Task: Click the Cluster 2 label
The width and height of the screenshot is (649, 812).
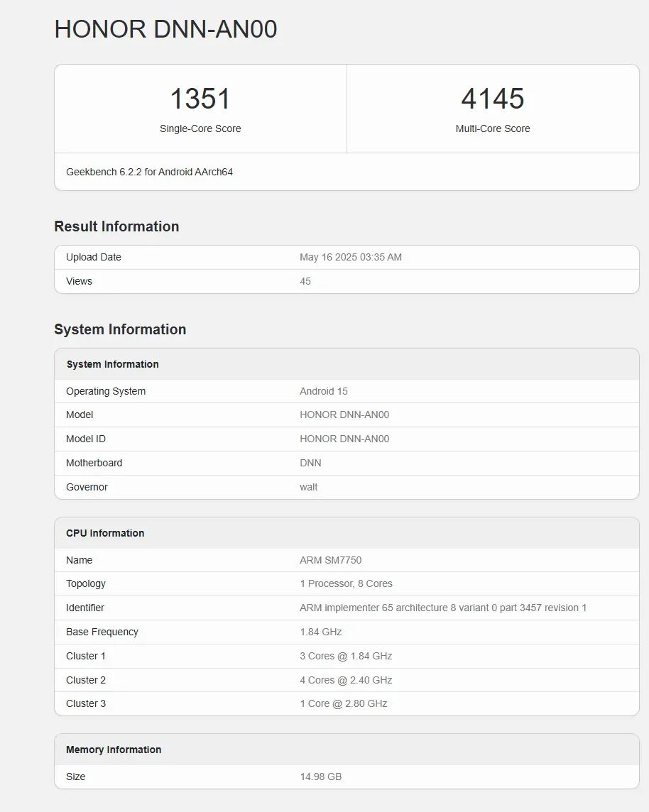Action: point(85,680)
